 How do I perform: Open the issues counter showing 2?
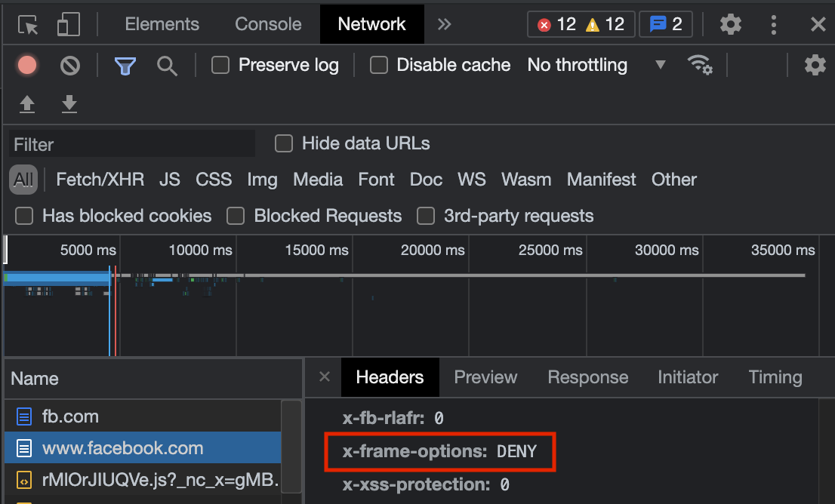click(x=666, y=24)
